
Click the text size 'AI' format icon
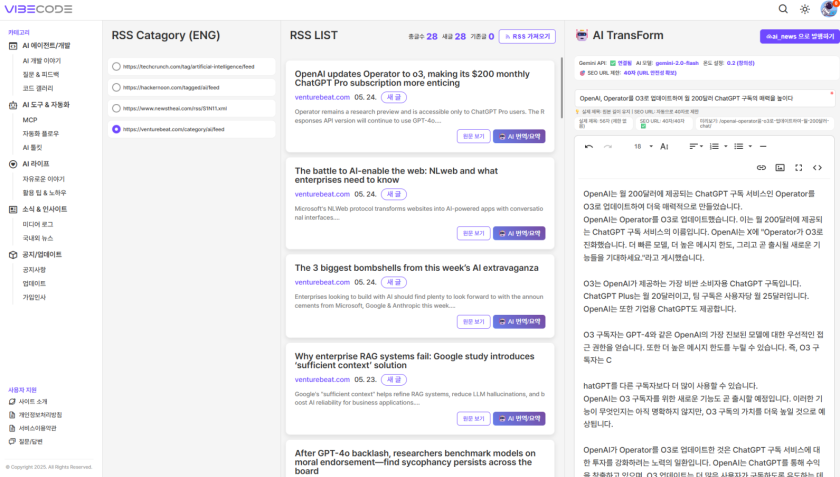pyautogui.click(x=664, y=146)
